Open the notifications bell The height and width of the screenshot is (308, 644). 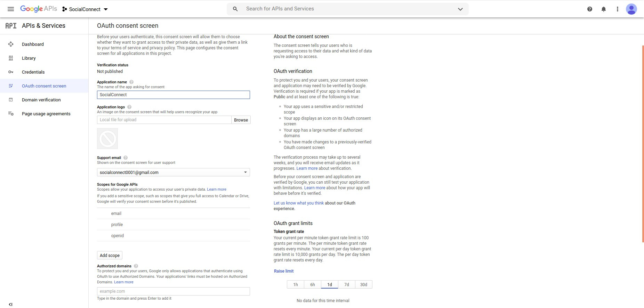point(604,9)
